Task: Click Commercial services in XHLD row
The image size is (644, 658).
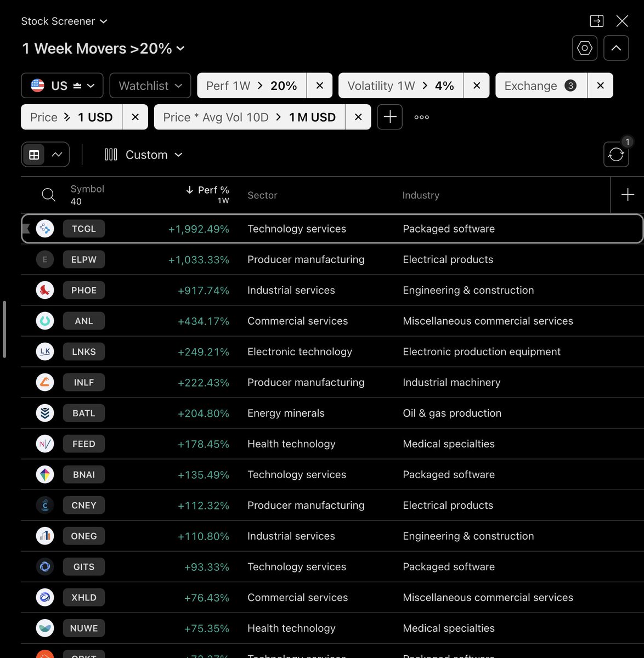Action: tap(298, 597)
